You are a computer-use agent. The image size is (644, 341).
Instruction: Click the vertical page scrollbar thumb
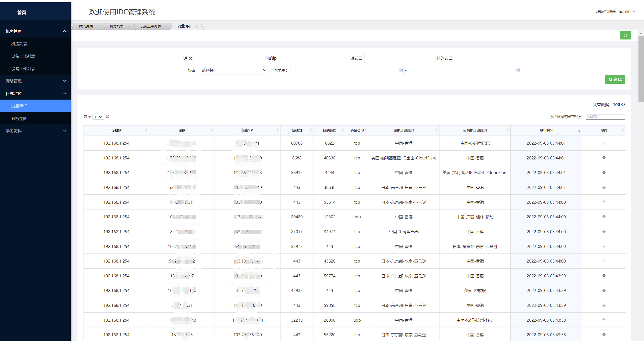pos(641,69)
